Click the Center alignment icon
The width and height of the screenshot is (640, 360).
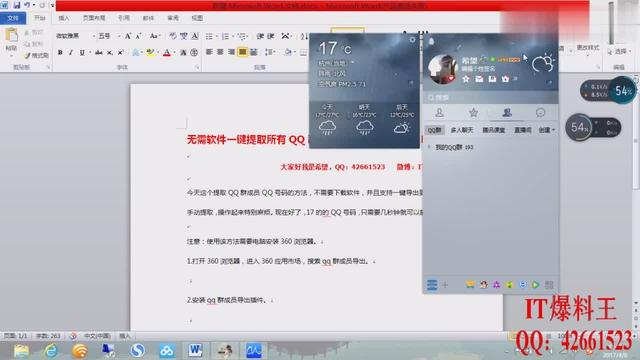tap(220, 52)
